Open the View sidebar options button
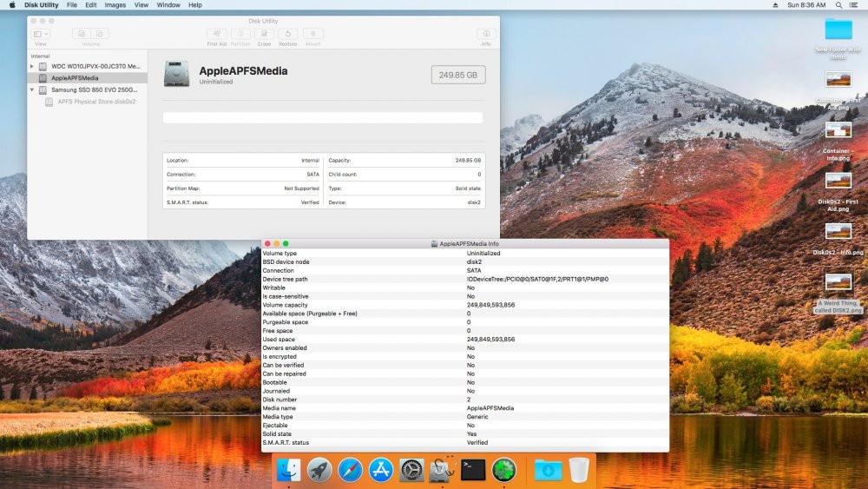 41,34
